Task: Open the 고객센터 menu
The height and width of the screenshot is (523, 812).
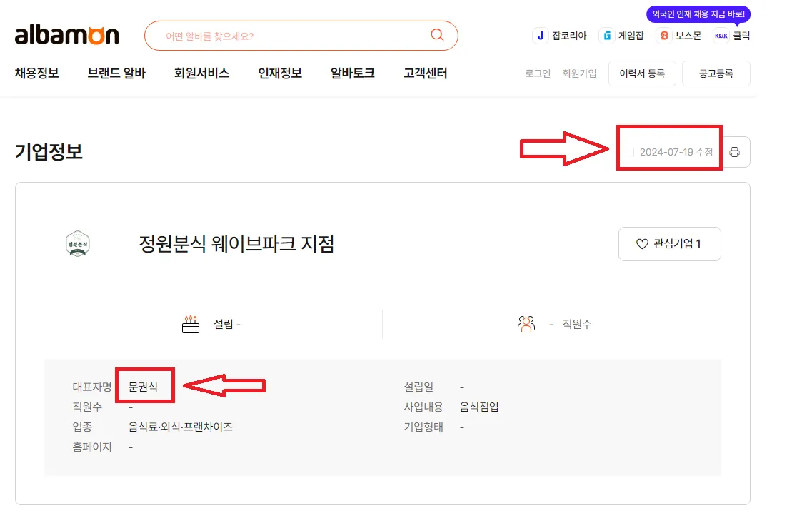Action: (x=425, y=73)
